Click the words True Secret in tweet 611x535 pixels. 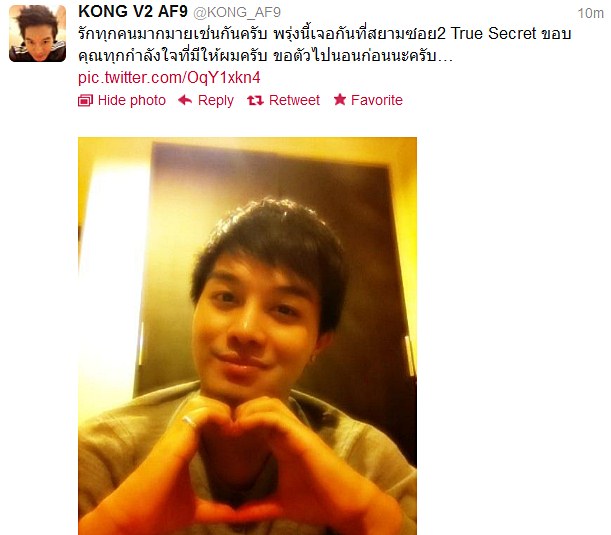(x=493, y=34)
